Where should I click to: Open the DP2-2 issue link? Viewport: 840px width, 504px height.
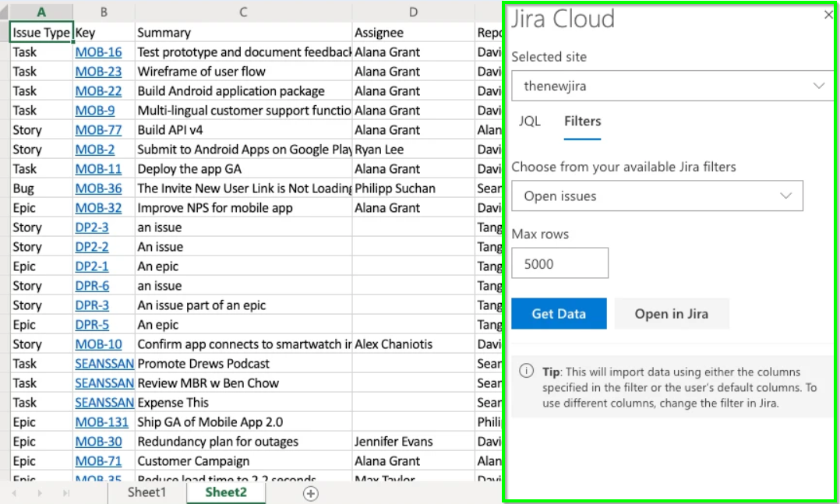pos(92,246)
